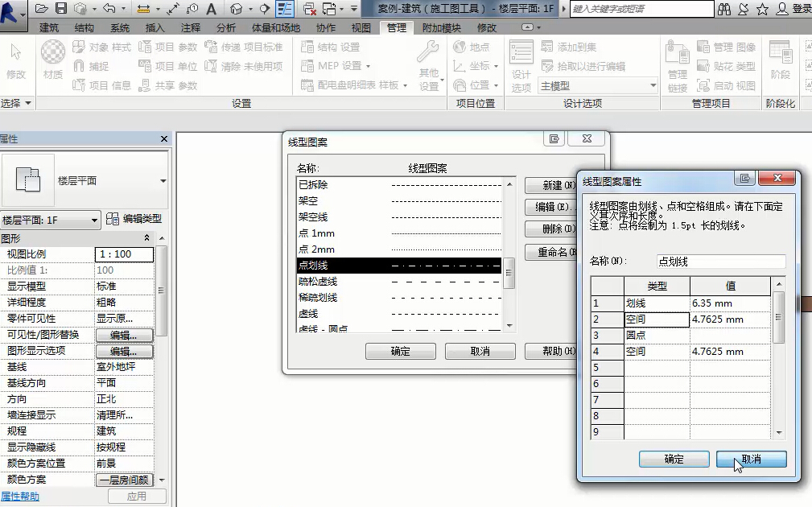Open the 材质 (Materials) tool
The height and width of the screenshot is (507, 812).
point(53,60)
